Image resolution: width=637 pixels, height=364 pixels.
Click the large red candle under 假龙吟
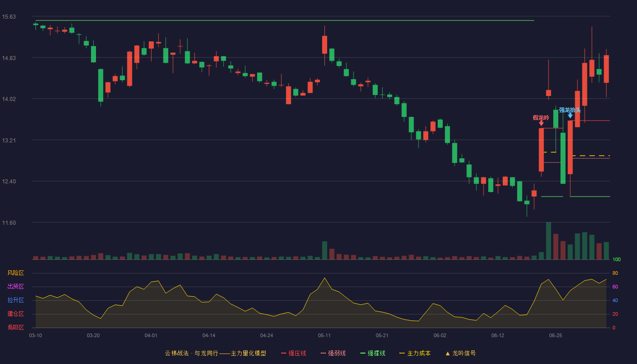pos(541,150)
